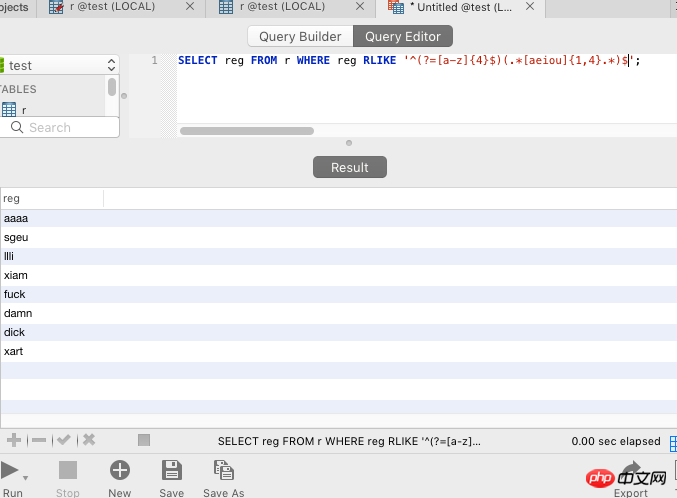The height and width of the screenshot is (498, 677).
Task: Run the SQL query
Action: coord(8,471)
